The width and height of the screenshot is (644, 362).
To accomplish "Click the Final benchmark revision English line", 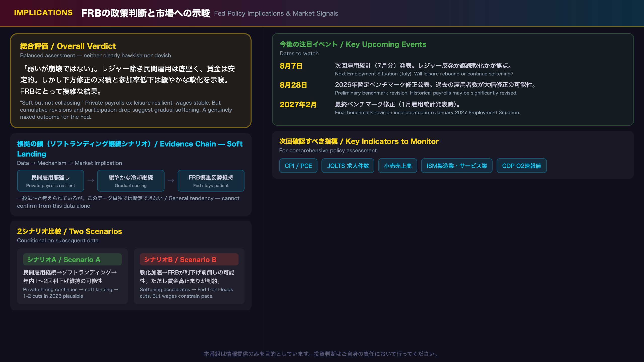I will 428,112.
